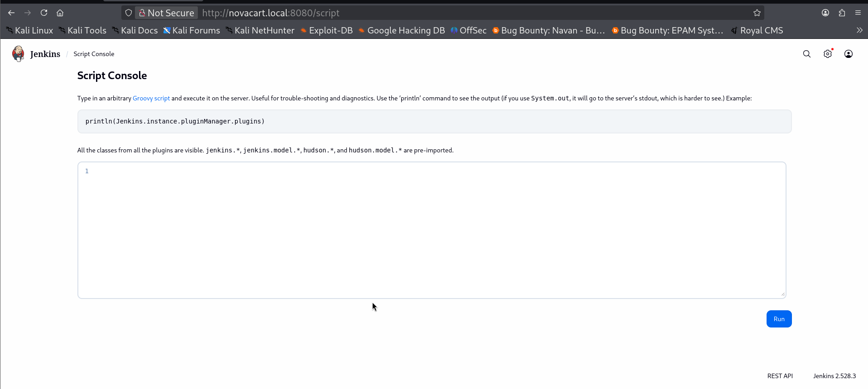This screenshot has height=389, width=868.
Task: Open the Exploit-DB bookmark
Action: (326, 30)
